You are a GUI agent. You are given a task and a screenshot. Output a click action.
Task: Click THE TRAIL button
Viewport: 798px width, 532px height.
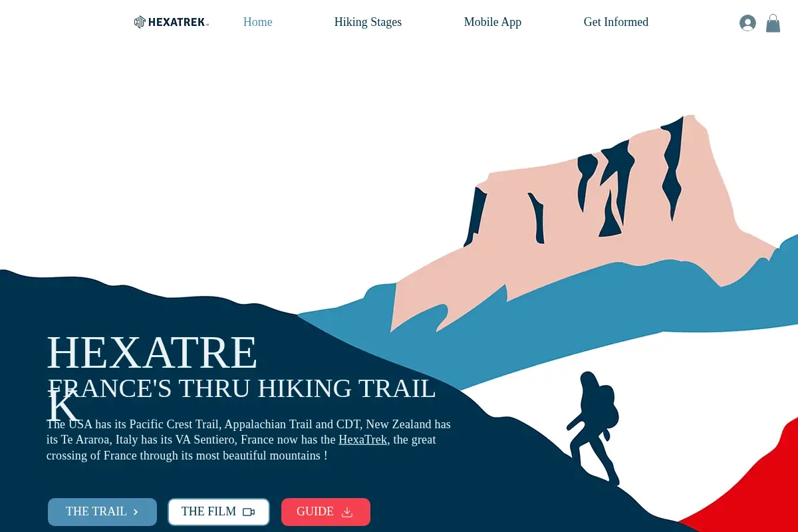(102, 512)
